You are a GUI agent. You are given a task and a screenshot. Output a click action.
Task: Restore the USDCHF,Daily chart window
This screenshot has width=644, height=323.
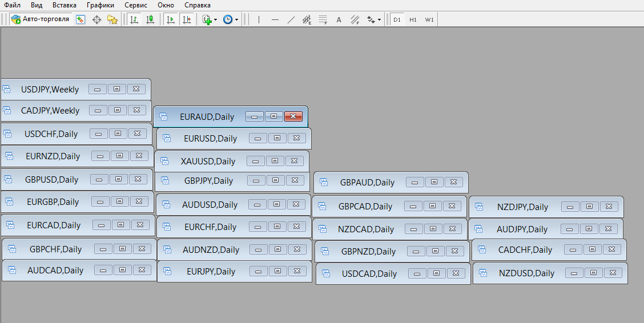click(118, 134)
